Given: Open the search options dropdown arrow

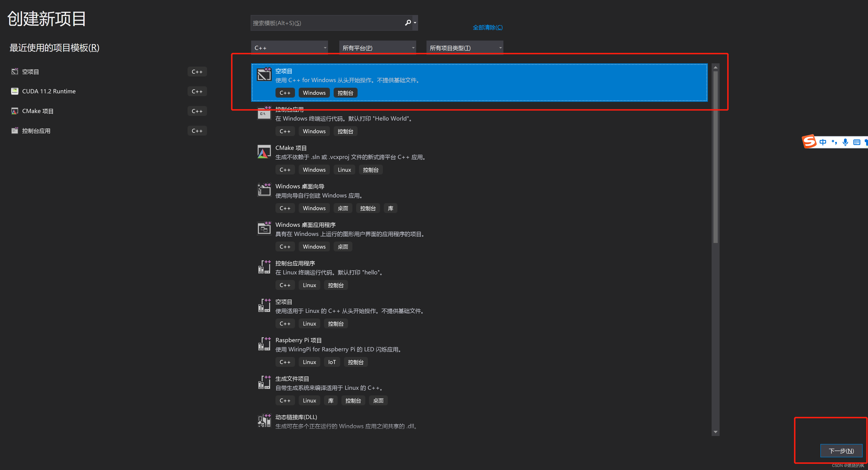Looking at the screenshot, I should [415, 23].
